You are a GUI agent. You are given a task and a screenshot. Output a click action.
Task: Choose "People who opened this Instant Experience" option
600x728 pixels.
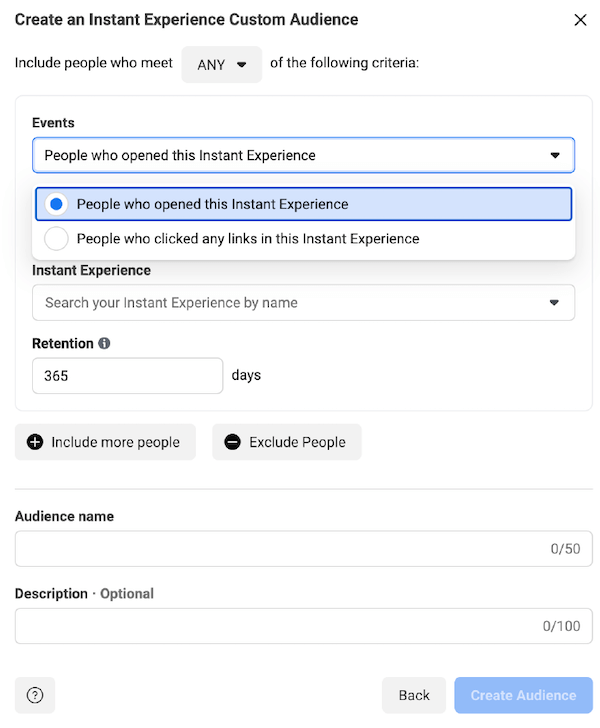coord(303,204)
